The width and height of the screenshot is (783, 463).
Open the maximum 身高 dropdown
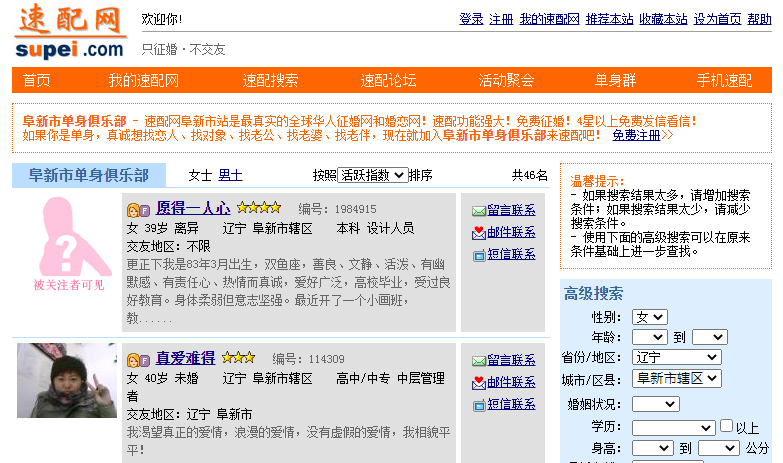pos(719,448)
